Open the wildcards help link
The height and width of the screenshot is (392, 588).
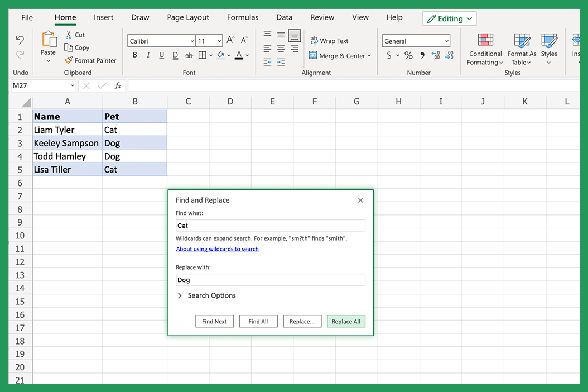coord(217,248)
